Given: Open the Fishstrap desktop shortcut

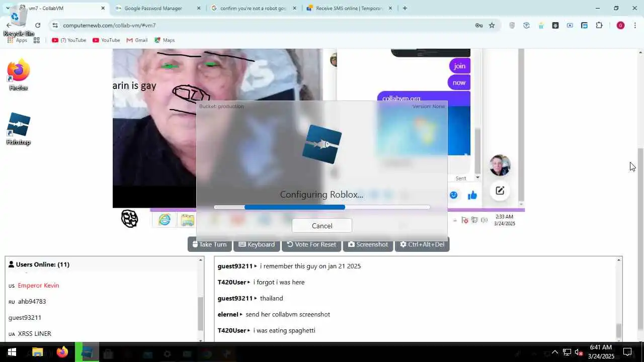Looking at the screenshot, I should point(19,129).
